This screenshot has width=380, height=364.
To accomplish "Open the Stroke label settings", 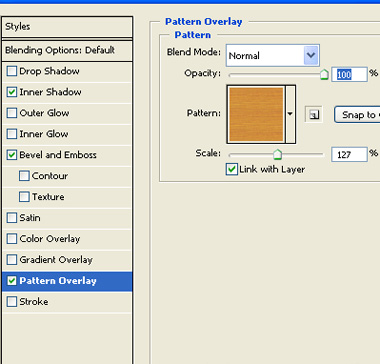I will tap(34, 302).
